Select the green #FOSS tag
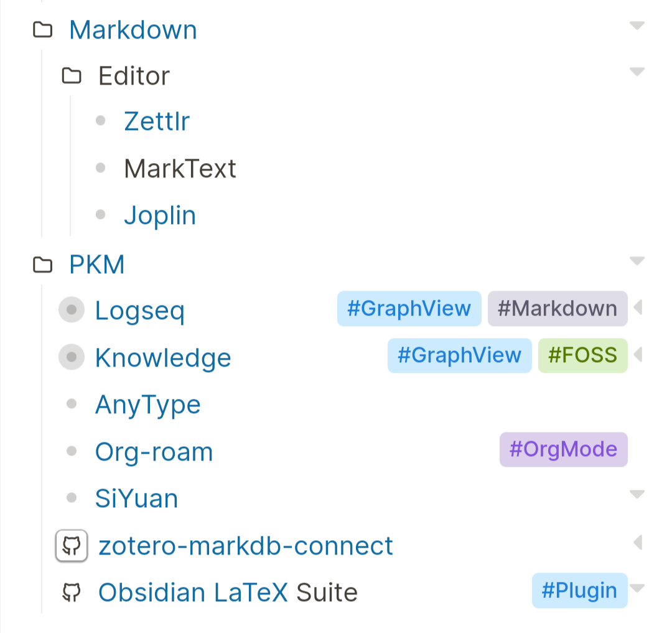The height and width of the screenshot is (633, 672). point(583,355)
